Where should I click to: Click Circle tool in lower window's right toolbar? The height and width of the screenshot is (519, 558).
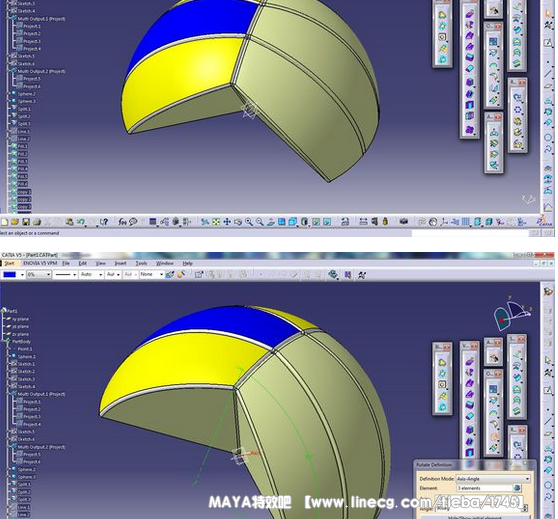[x=548, y=484]
